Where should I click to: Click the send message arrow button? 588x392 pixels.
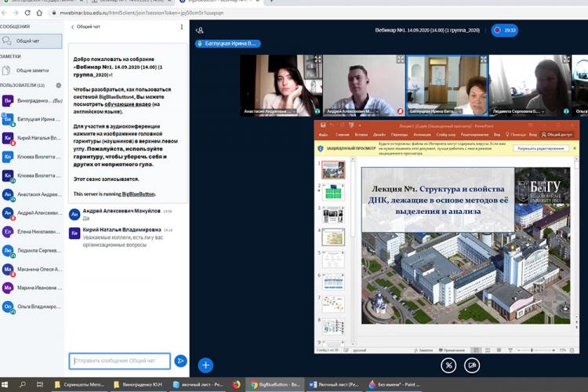(x=180, y=361)
